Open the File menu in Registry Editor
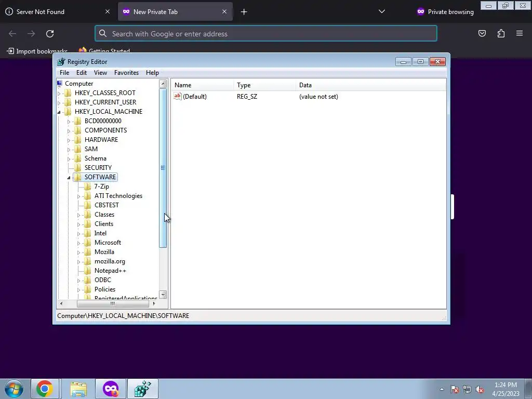This screenshot has height=399, width=532. (x=64, y=73)
